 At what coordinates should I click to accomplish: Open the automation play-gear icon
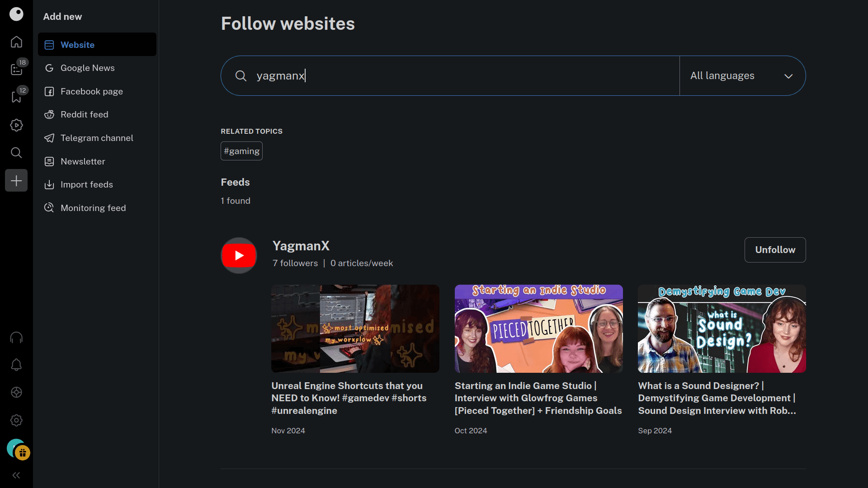click(16, 125)
